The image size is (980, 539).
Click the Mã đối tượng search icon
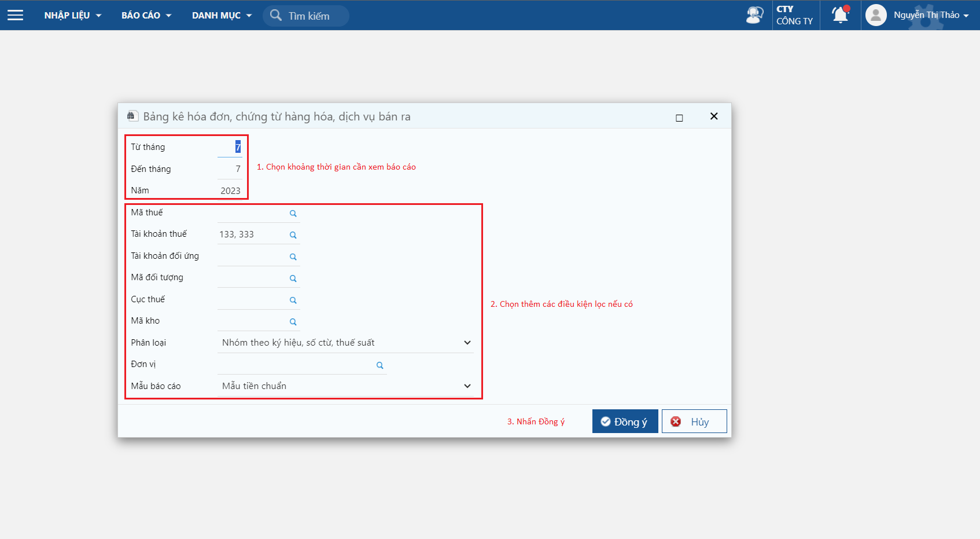tap(293, 278)
